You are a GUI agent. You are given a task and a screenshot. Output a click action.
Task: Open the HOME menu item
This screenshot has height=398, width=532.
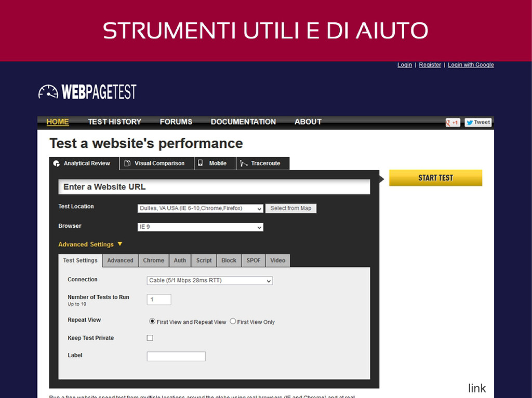58,122
